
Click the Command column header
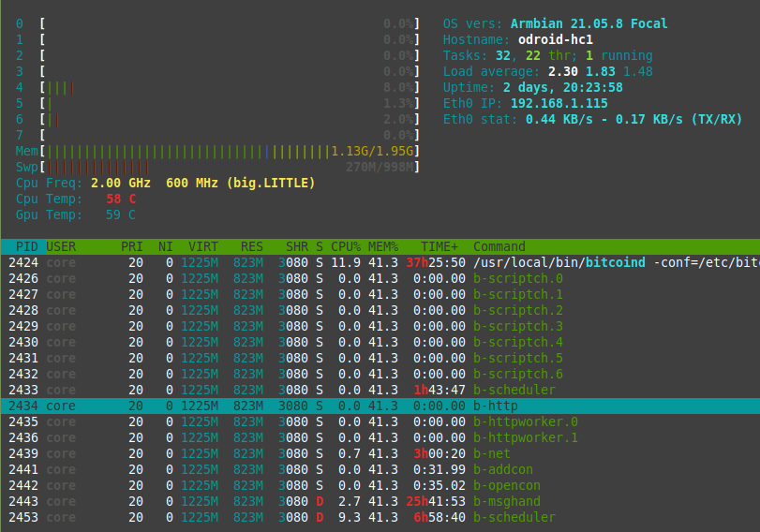pyautogui.click(x=499, y=246)
